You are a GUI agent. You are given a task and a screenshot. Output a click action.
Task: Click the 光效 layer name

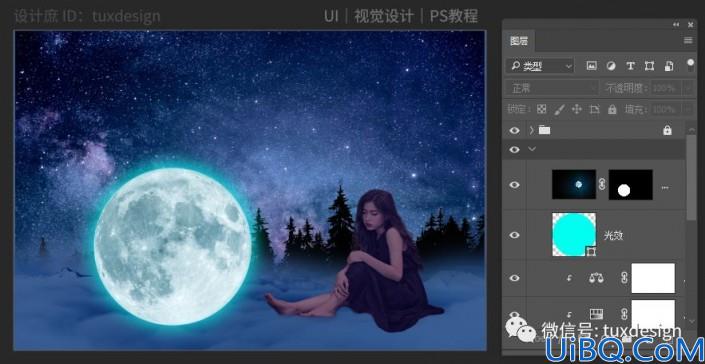(x=613, y=236)
